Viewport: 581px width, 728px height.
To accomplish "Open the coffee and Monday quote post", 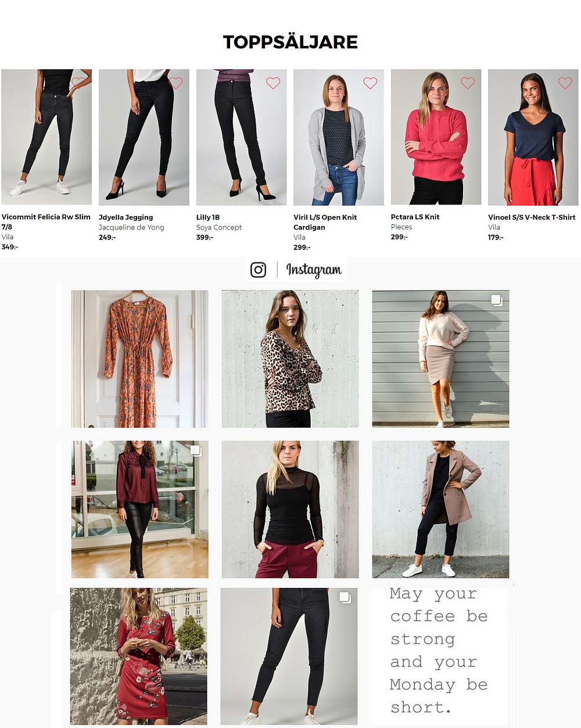I will tap(440, 656).
